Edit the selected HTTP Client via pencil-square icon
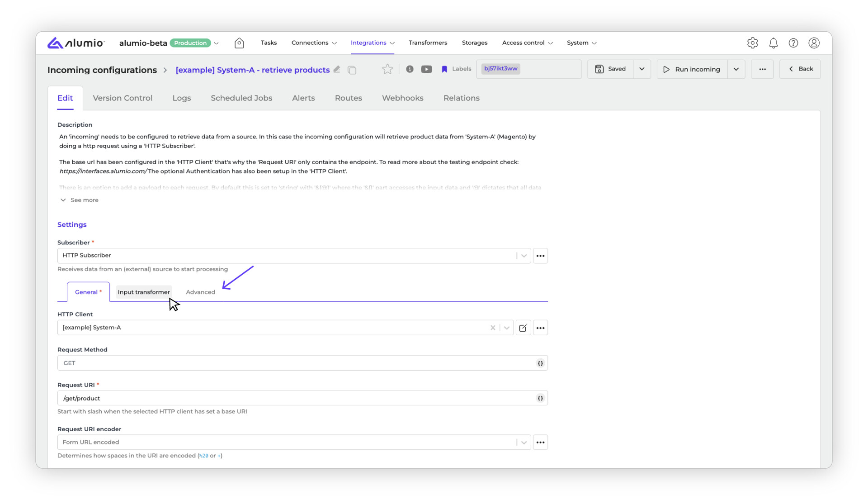The width and height of the screenshot is (868, 500). [x=523, y=328]
